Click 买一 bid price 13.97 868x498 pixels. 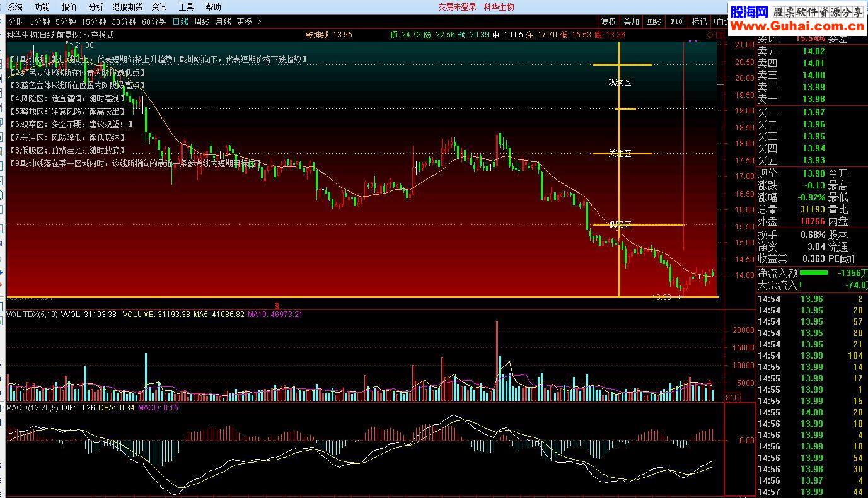tap(814, 112)
